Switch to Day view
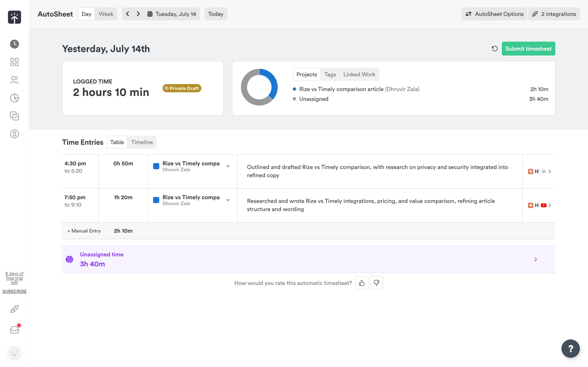Image resolution: width=588 pixels, height=367 pixels. (x=86, y=14)
